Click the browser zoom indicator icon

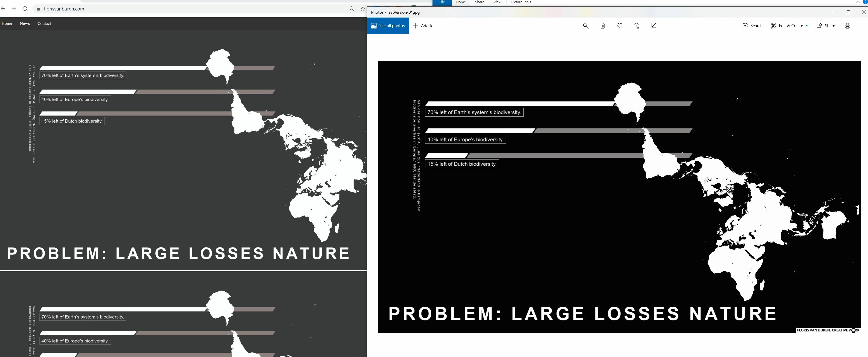point(352,9)
